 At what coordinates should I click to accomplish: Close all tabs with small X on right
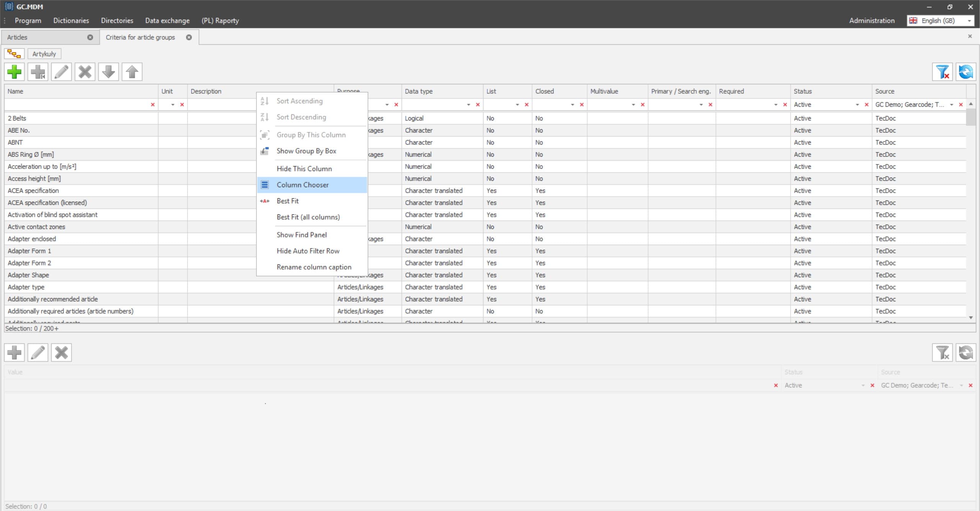coord(970,36)
